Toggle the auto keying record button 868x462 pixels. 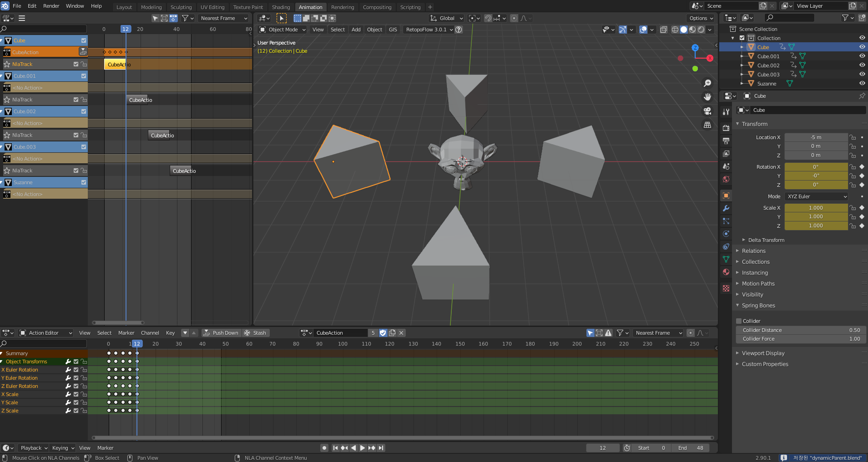pyautogui.click(x=324, y=448)
